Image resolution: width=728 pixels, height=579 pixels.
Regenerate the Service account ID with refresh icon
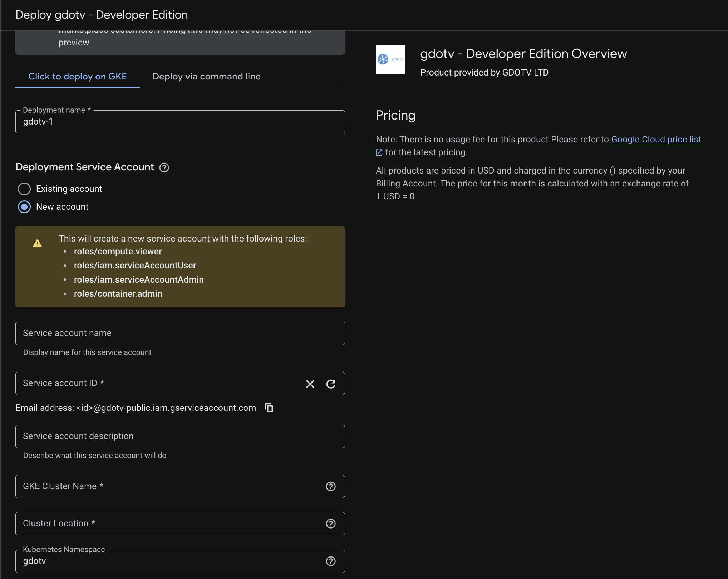[330, 384]
